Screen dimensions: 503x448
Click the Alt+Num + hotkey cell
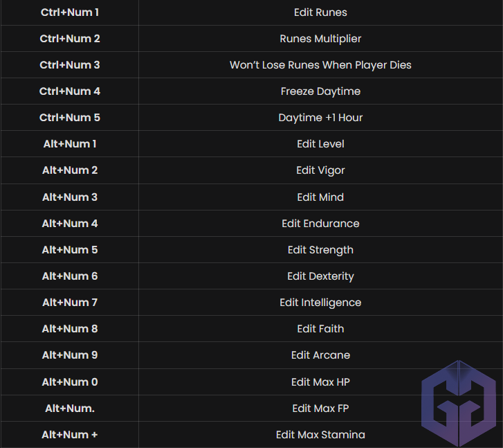(69, 435)
